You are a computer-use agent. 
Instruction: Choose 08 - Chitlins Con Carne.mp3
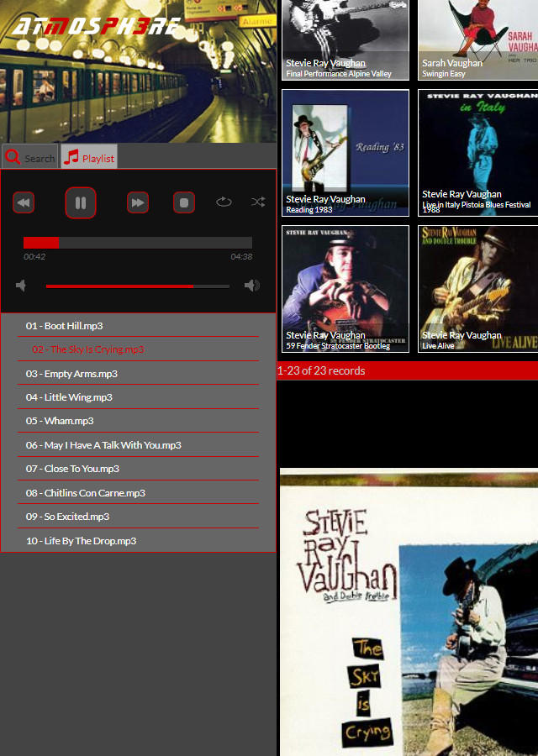click(x=138, y=493)
